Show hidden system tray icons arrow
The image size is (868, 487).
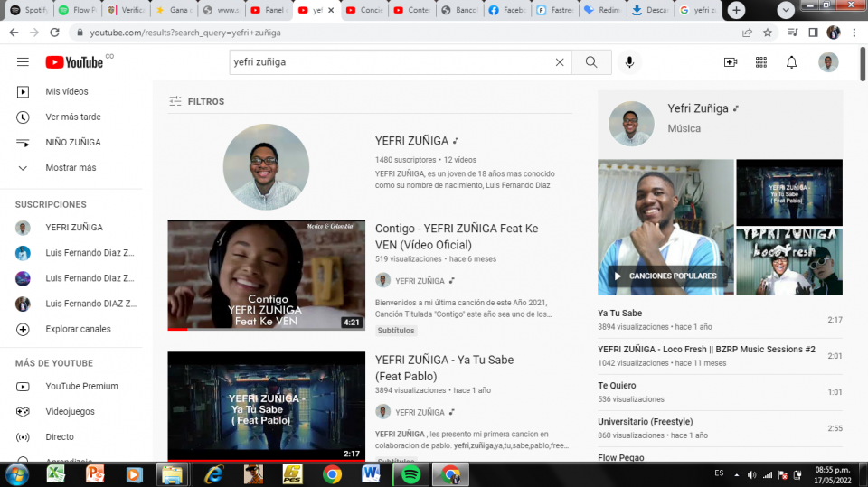(736, 474)
